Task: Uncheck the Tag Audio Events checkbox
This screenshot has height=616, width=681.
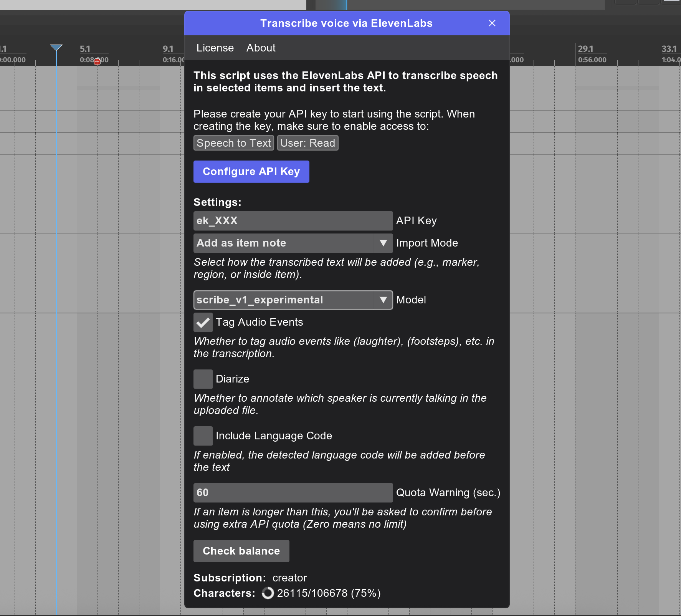Action: click(x=203, y=322)
